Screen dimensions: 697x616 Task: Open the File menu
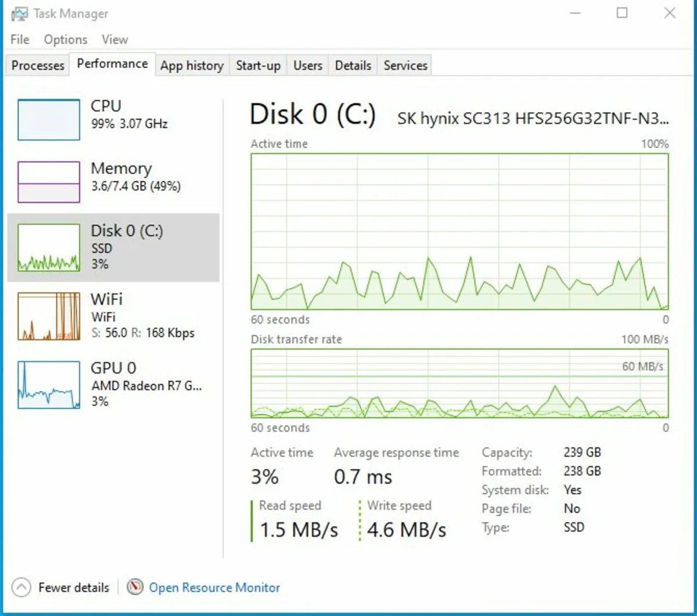click(20, 39)
